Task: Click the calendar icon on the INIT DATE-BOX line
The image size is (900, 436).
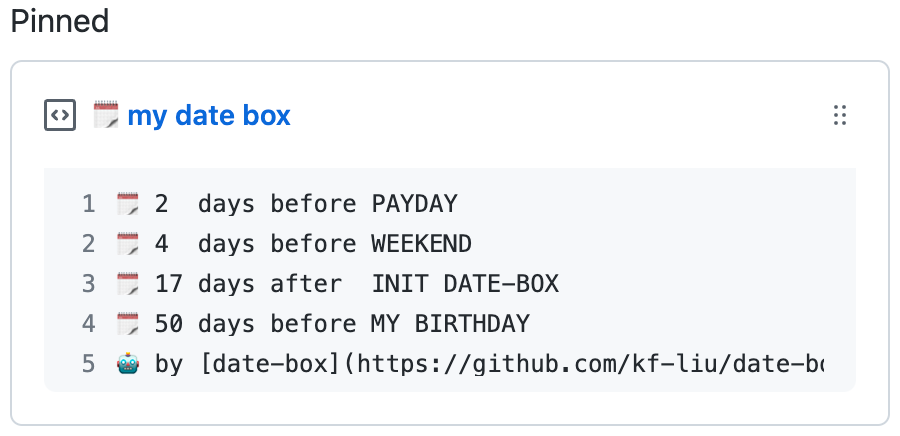Action: [x=127, y=285]
